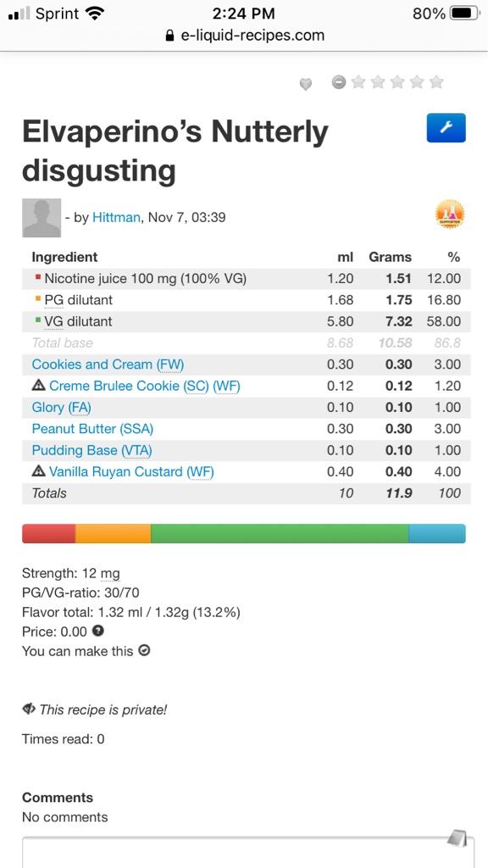Click the warning triangle beside Creme Brulee Cookie
Image resolution: width=488 pixels, height=868 pixels.
tap(38, 386)
